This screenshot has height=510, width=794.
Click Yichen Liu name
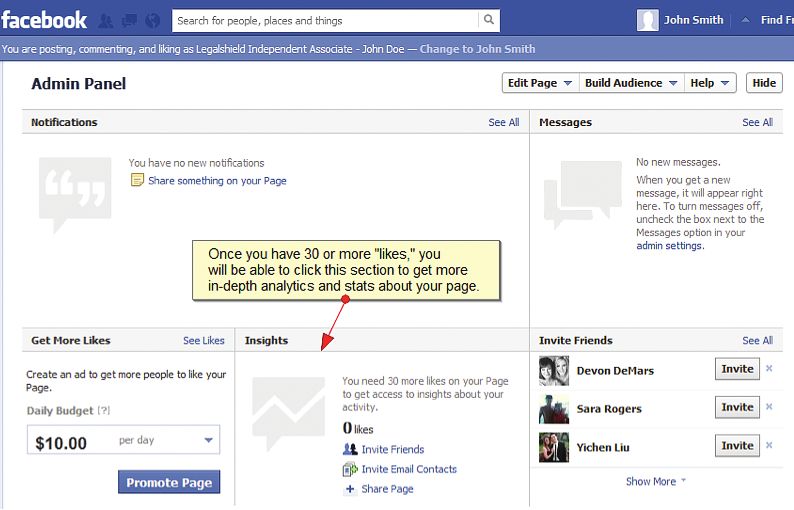tap(603, 447)
